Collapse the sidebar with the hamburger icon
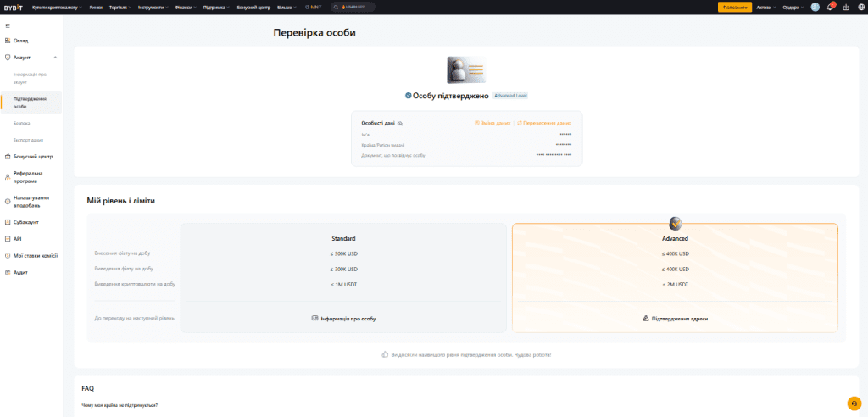 pos(7,25)
